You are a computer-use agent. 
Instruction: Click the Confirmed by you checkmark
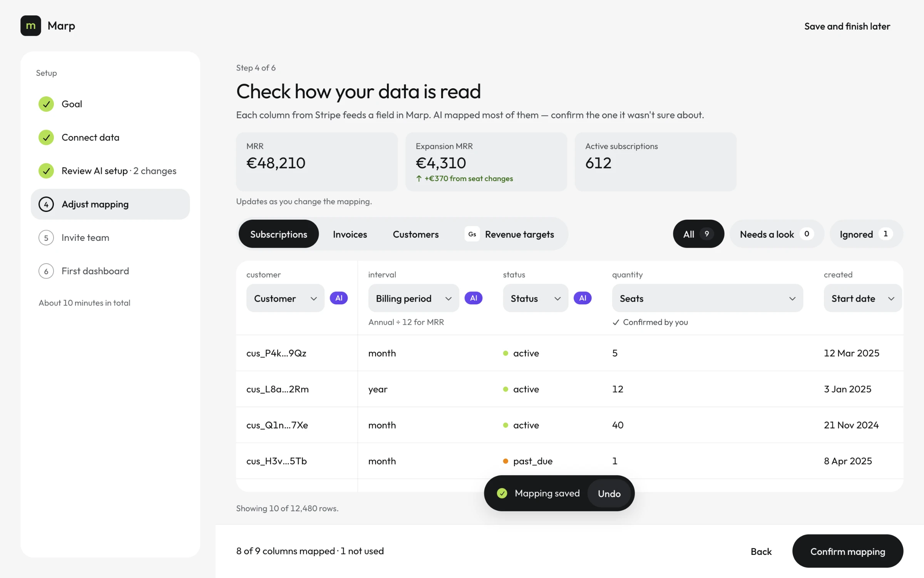[616, 322]
